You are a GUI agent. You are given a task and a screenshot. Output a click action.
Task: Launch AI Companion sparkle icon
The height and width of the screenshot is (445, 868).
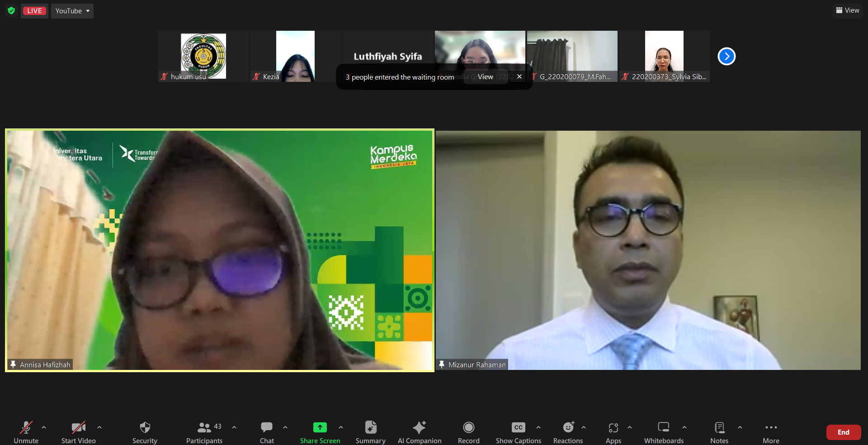[420, 427]
